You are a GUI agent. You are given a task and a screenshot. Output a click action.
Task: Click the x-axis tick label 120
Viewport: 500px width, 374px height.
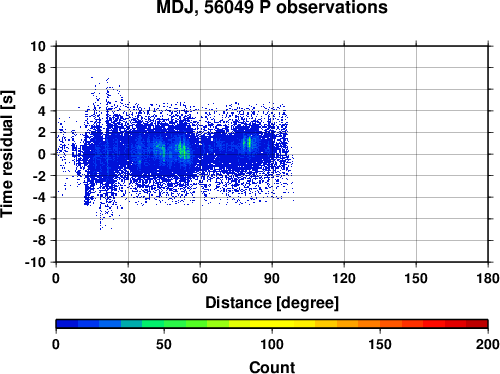[344, 278]
